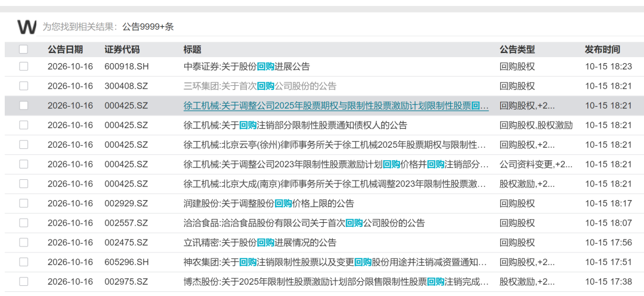Check the box for 三环集团 row
Screen dimensions: 644x296
[x=23, y=86]
